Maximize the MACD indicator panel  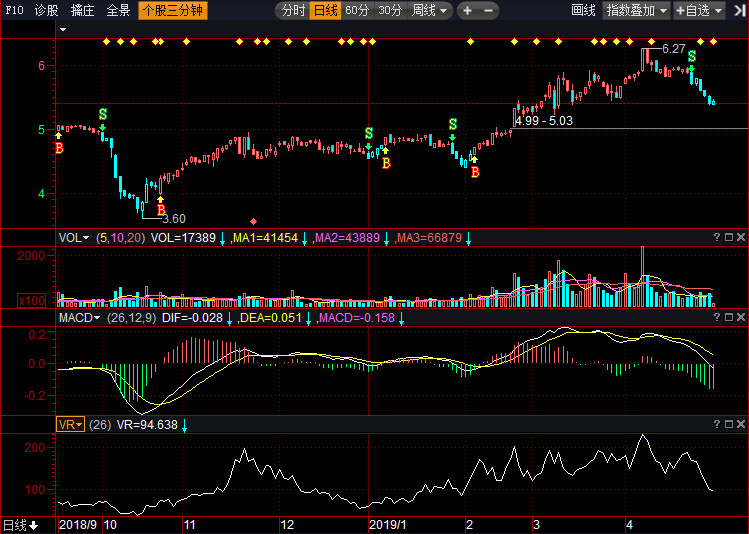click(729, 318)
